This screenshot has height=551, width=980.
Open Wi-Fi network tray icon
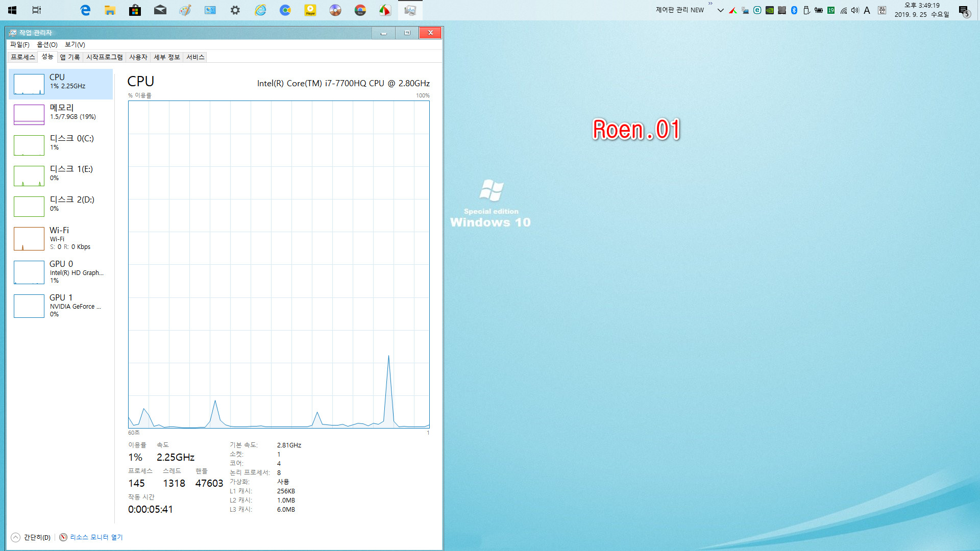point(843,10)
